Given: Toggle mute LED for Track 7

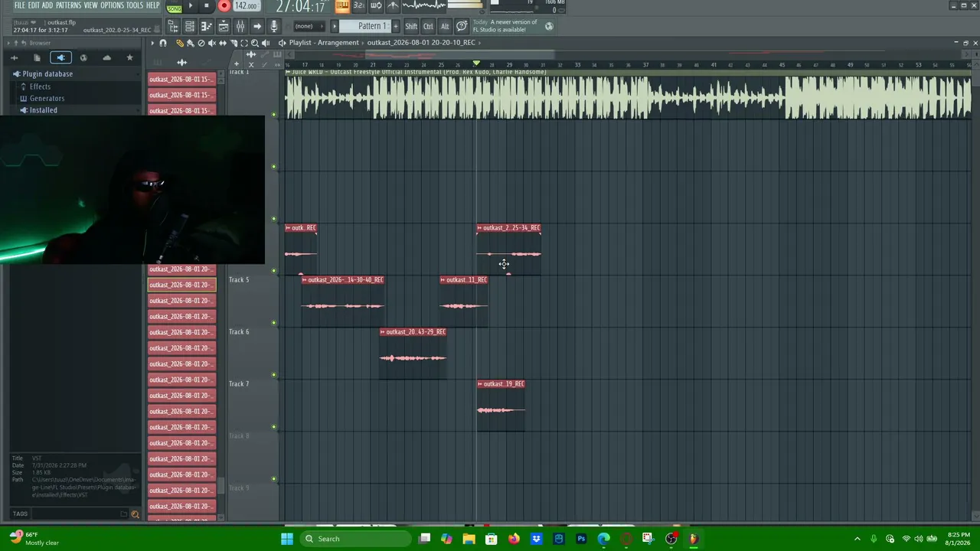Looking at the screenshot, I should tap(274, 427).
